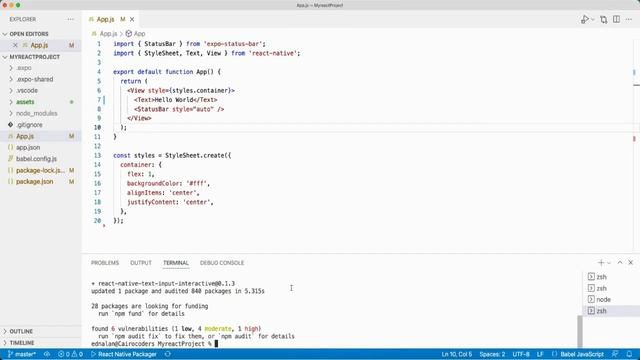Change line ending via LF item

click(x=540, y=354)
